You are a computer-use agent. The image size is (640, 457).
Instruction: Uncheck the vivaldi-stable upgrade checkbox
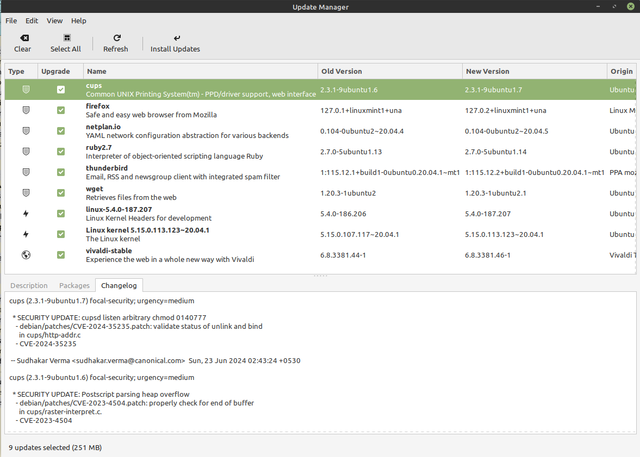click(x=61, y=255)
